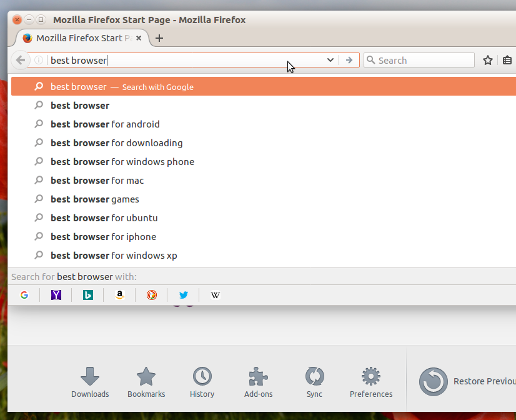Select suggestion 'best browser for android'
The width and height of the screenshot is (516, 420).
pos(264,124)
